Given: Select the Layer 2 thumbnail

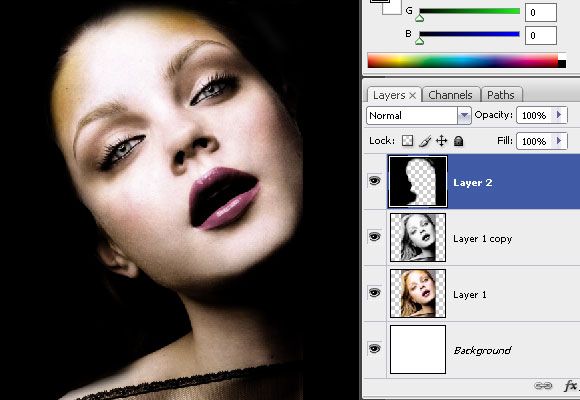Looking at the screenshot, I should (418, 181).
